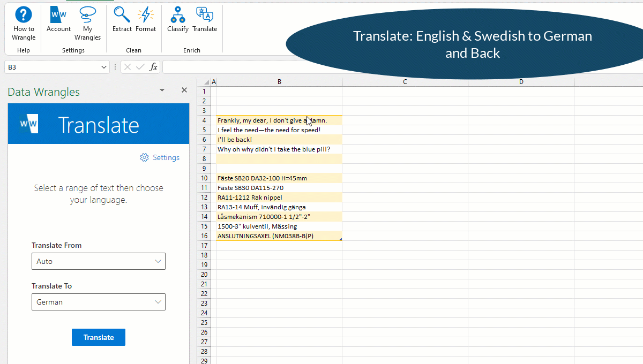Select column B header

279,82
